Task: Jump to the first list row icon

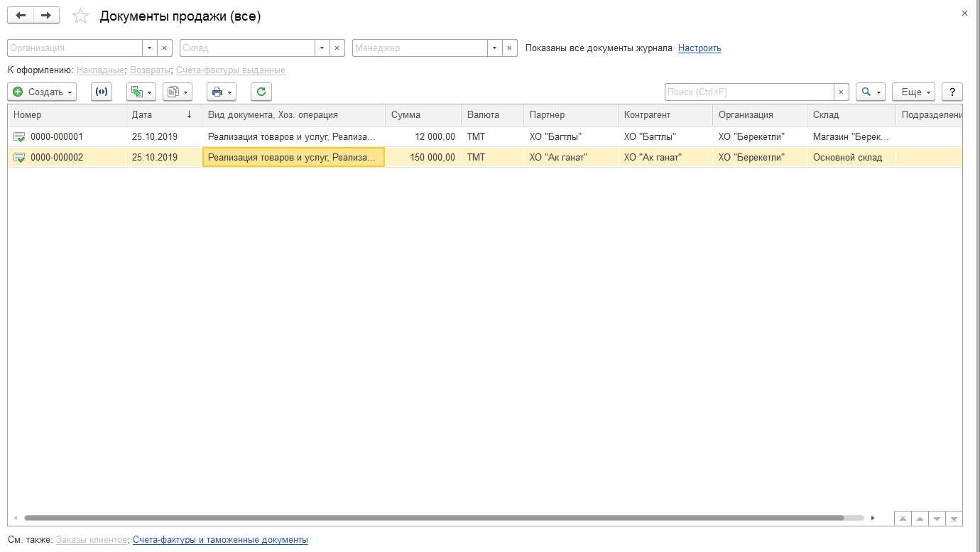Action: pos(903,519)
